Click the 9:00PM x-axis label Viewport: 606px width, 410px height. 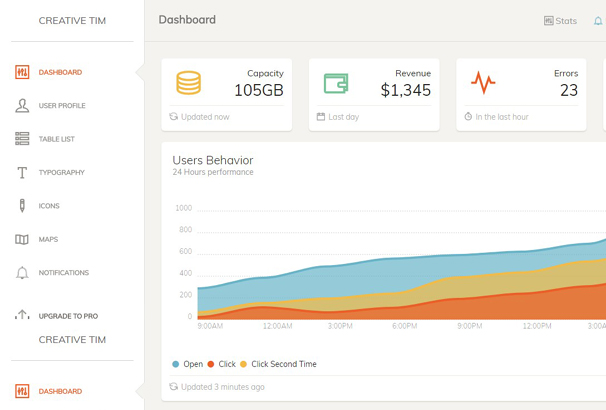pos(470,326)
